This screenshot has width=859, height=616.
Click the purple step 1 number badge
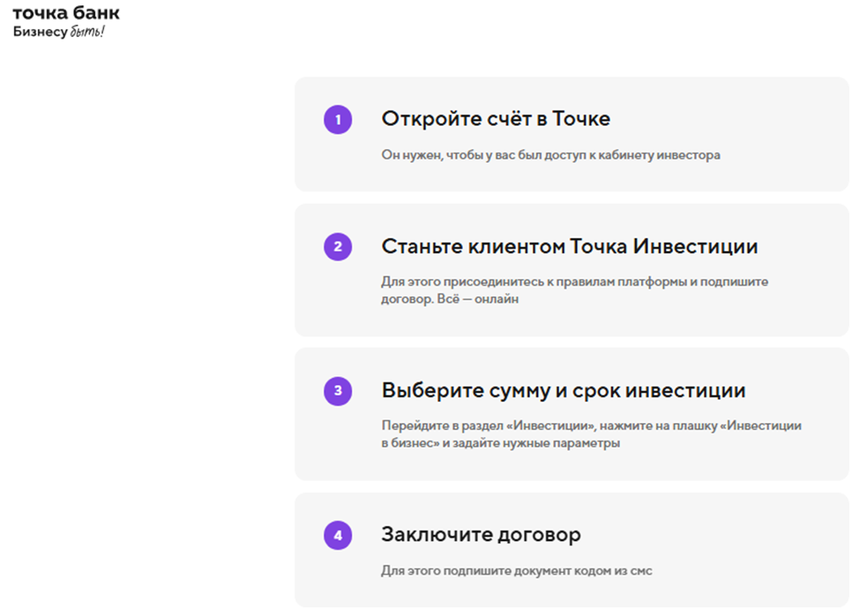(338, 119)
